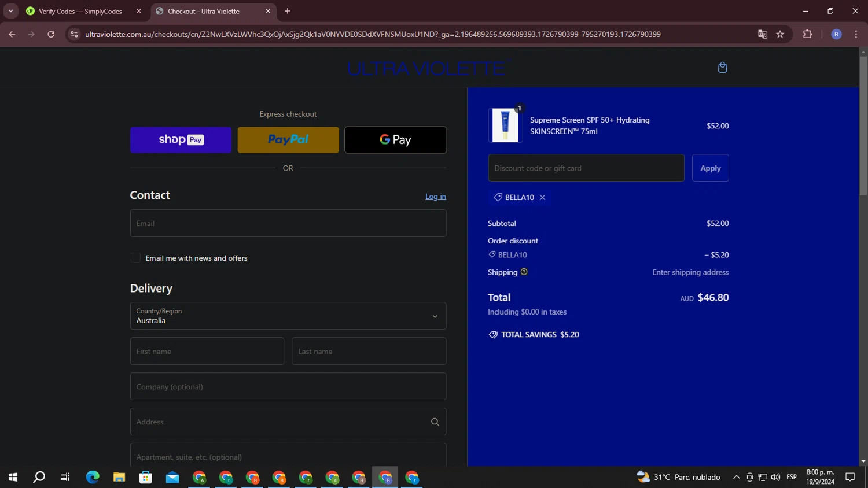Click the address search magnifier icon
Screen dimensions: 868x488
point(435,422)
